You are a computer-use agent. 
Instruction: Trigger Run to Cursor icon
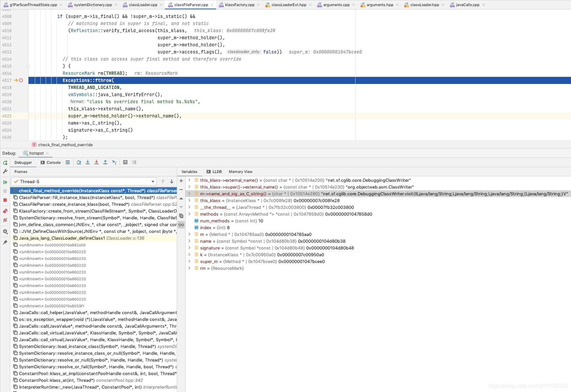pyautogui.click(x=114, y=162)
